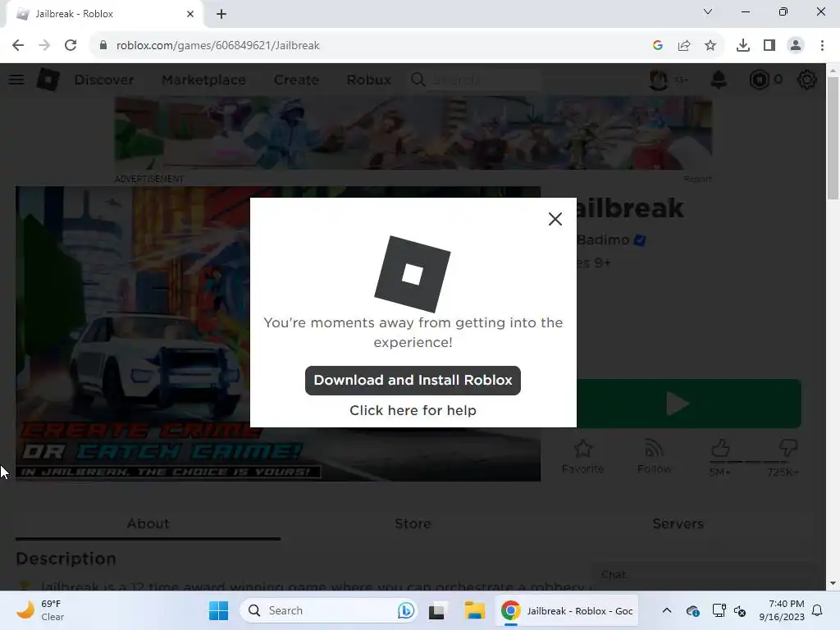
Task: Open Chrome three-dot menu
Action: [x=822, y=46]
